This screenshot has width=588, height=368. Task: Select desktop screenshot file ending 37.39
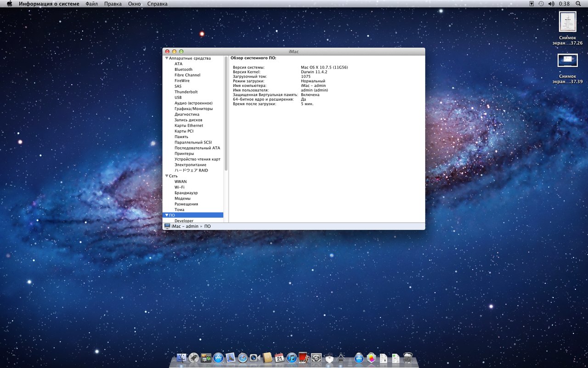tap(567, 69)
